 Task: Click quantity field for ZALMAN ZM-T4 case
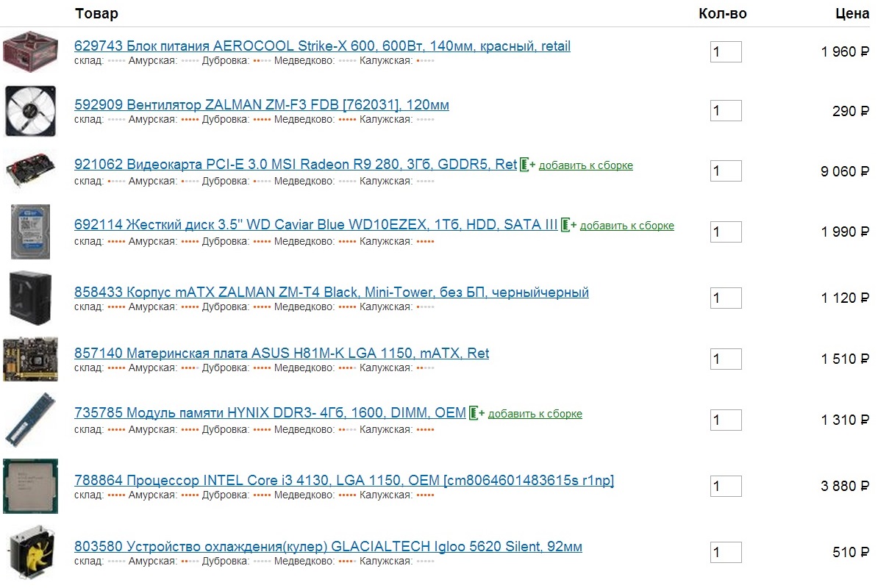[x=726, y=298]
